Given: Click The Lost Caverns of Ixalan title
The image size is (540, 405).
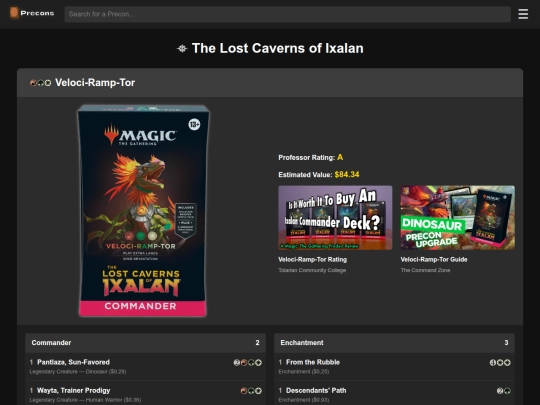Looking at the screenshot, I should click(x=278, y=49).
